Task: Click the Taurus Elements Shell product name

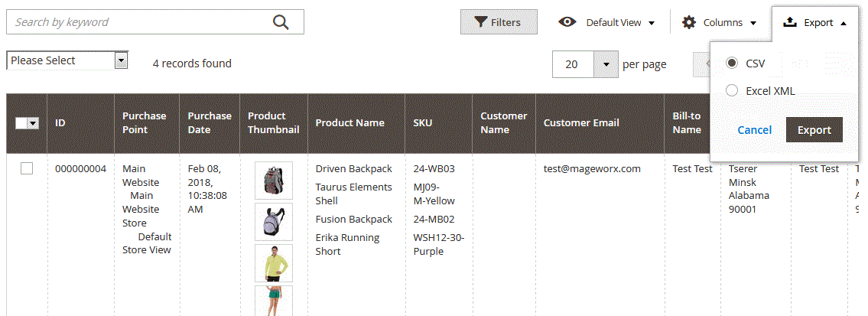Action: tap(354, 194)
